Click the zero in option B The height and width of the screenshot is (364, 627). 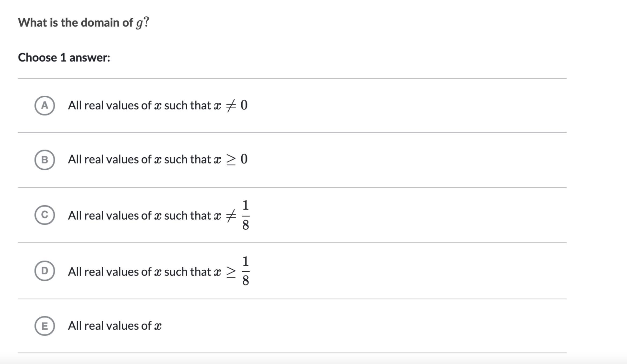click(x=244, y=159)
